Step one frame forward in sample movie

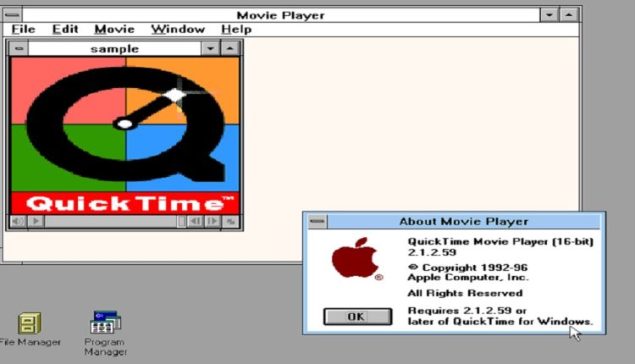pyautogui.click(x=213, y=222)
